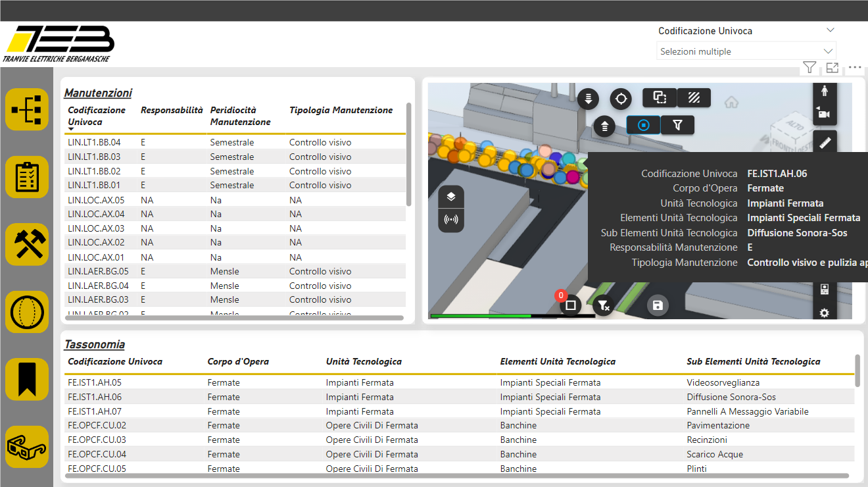Select row LIN.LAER.BG.05 in Manutenzioni table
The height and width of the screenshot is (487, 868).
point(98,271)
